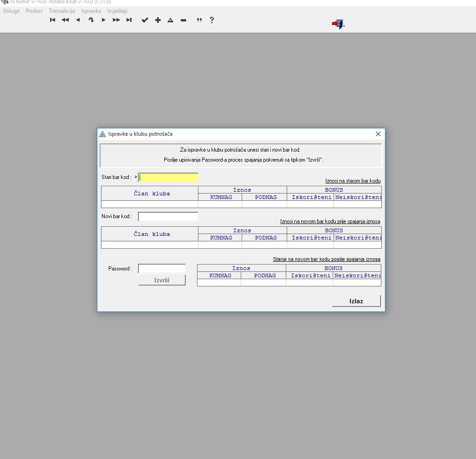Go to next record arrow
476x459 pixels.
[104, 20]
